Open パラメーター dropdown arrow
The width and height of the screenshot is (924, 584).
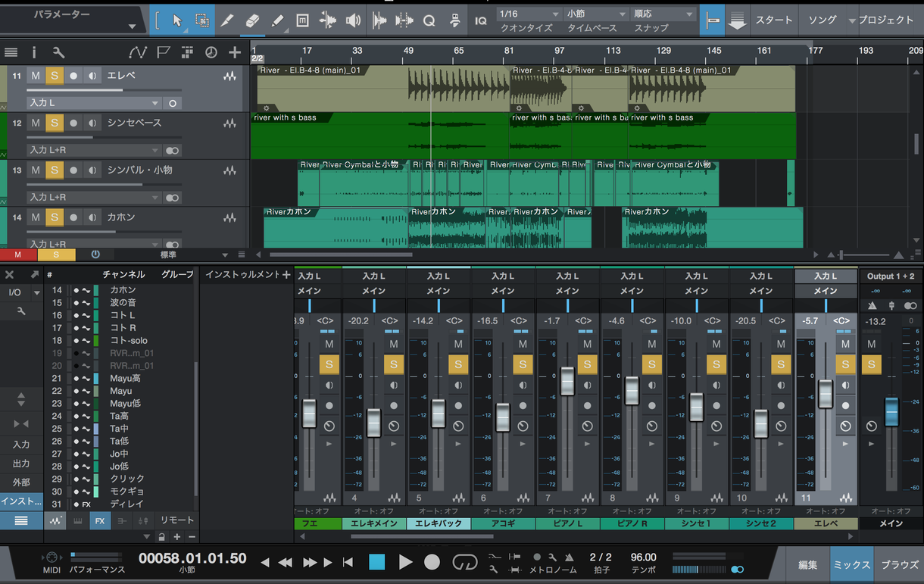tap(132, 27)
